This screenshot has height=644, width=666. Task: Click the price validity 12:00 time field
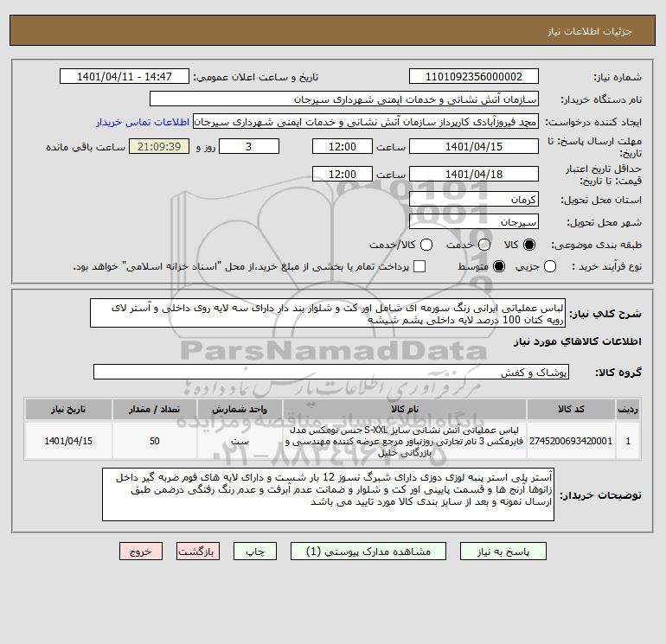tap(343, 174)
